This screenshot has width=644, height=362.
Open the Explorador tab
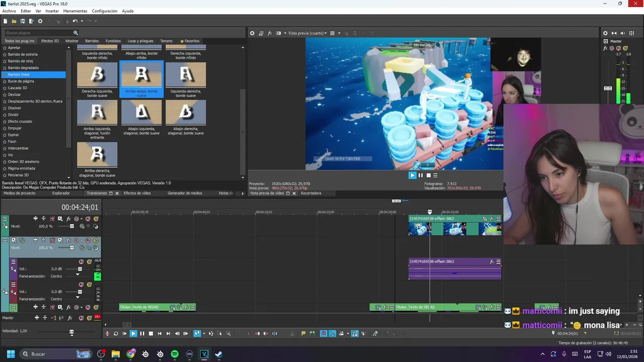pos(61,193)
